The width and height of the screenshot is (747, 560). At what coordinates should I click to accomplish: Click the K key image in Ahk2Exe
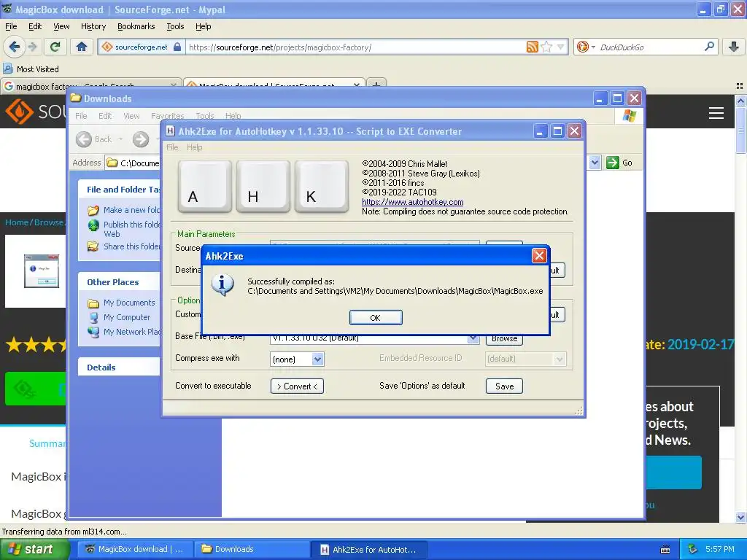click(322, 186)
